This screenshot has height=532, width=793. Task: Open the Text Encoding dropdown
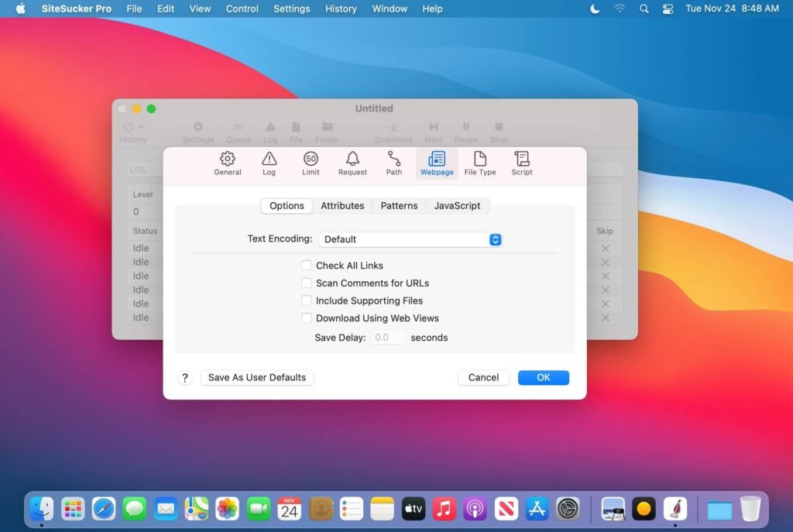[495, 239]
